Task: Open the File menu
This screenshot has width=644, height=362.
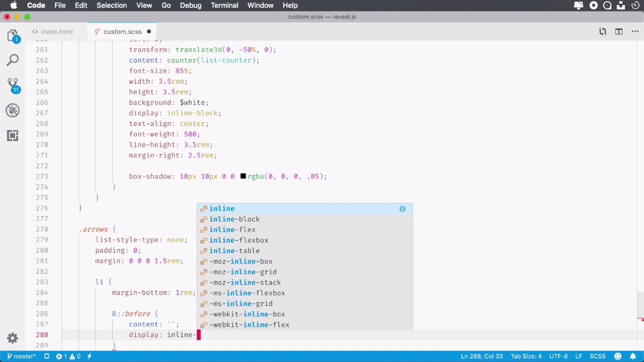Action: tap(60, 6)
